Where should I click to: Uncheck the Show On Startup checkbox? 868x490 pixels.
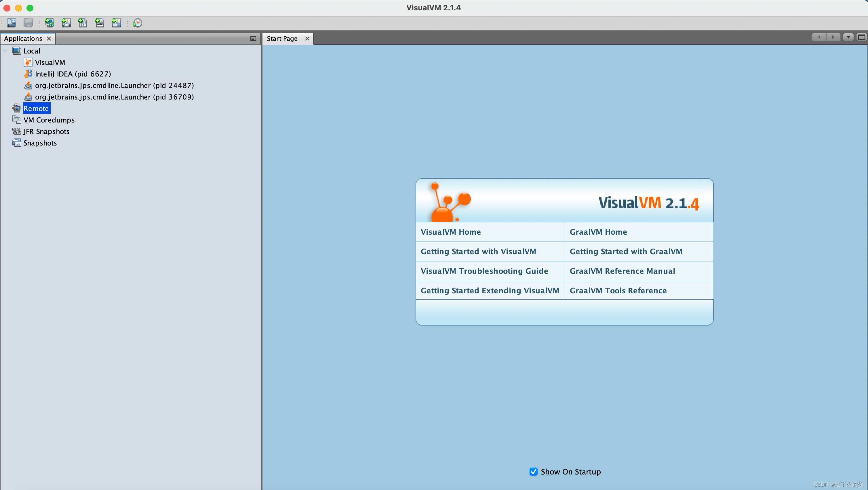coord(533,472)
